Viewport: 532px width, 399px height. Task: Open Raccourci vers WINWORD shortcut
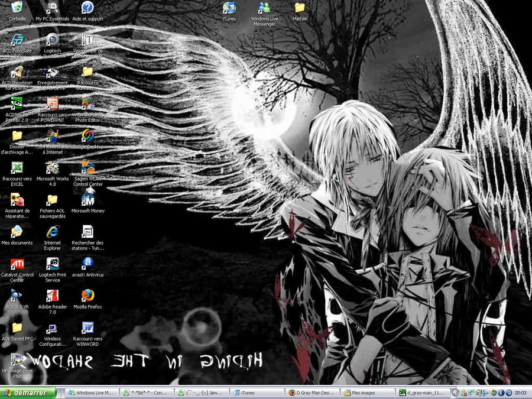pyautogui.click(x=87, y=334)
